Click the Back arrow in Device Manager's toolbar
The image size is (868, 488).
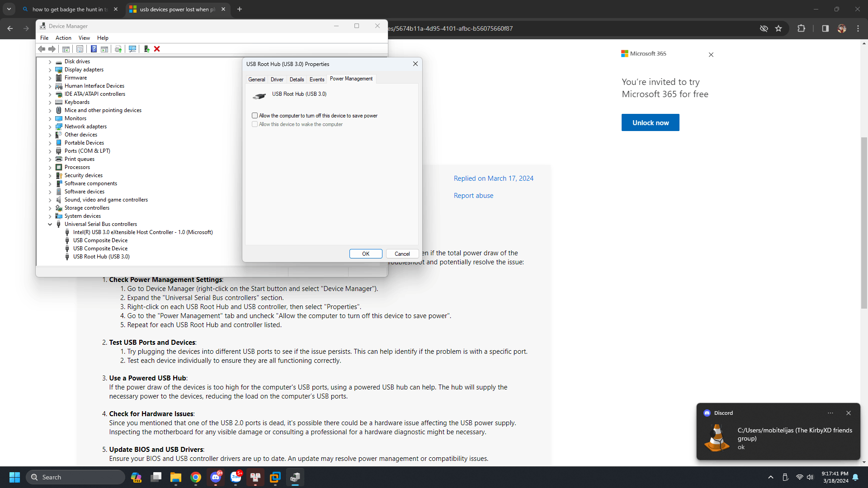pyautogui.click(x=42, y=49)
